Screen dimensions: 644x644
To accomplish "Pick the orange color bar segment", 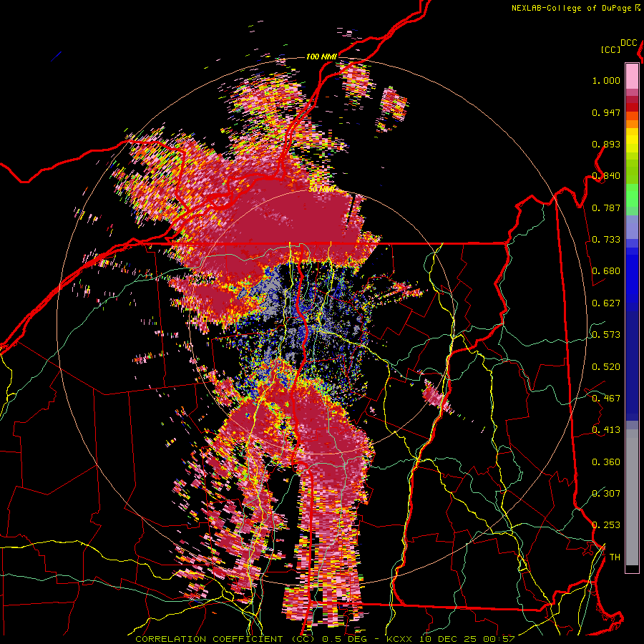I will (x=632, y=124).
